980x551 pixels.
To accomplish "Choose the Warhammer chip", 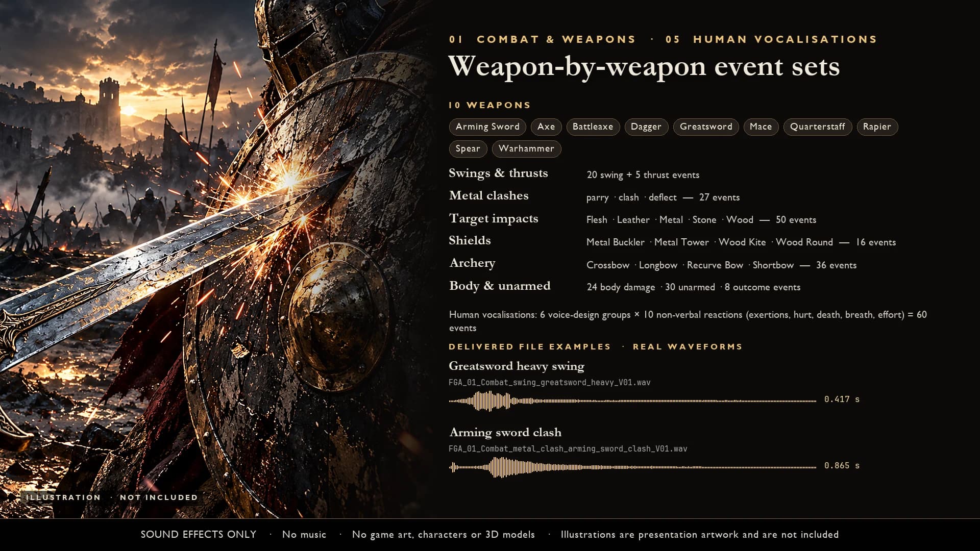I will pyautogui.click(x=526, y=148).
